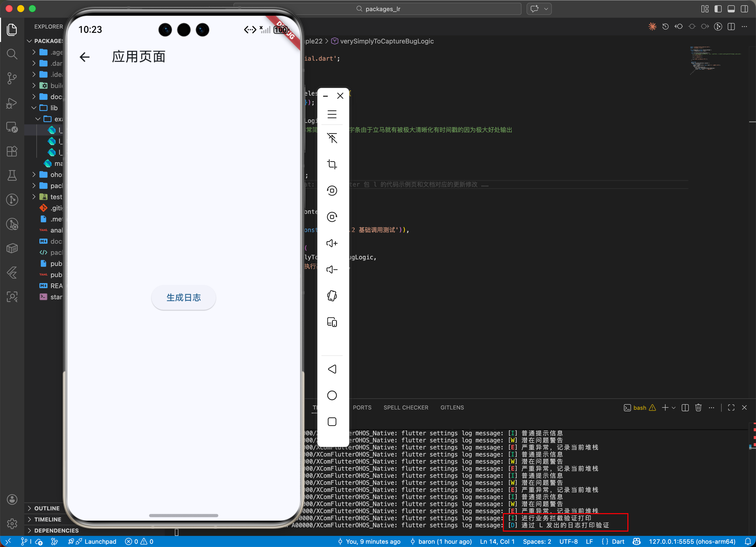The height and width of the screenshot is (547, 756).
Task: Toggle the bottom panel layout button
Action: (731, 9)
